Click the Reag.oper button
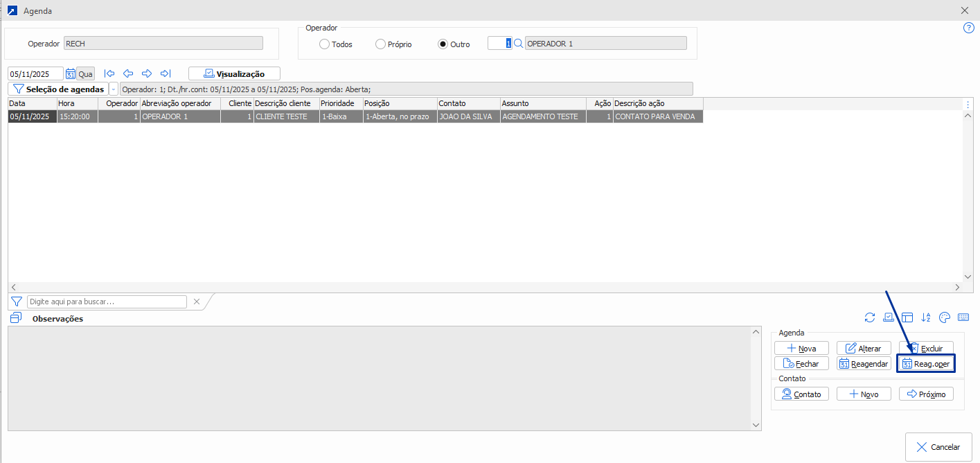This screenshot has height=463, width=980. (x=926, y=363)
